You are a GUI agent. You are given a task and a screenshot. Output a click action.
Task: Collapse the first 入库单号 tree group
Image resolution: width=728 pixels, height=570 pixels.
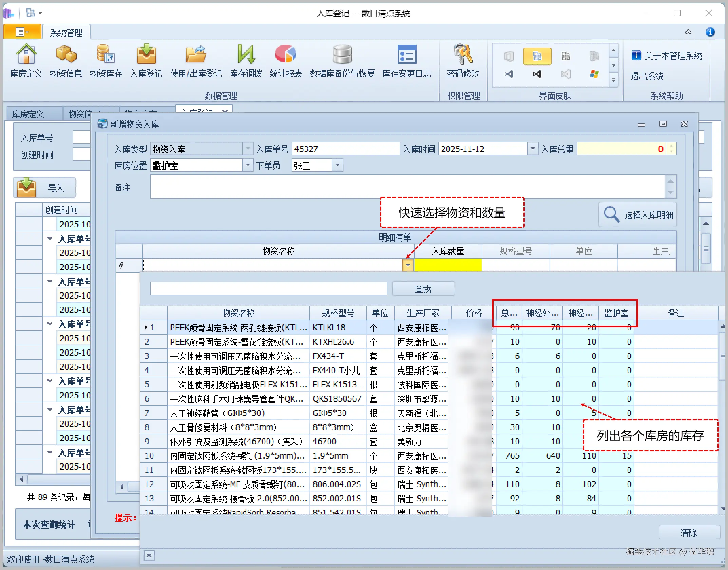[x=50, y=239]
